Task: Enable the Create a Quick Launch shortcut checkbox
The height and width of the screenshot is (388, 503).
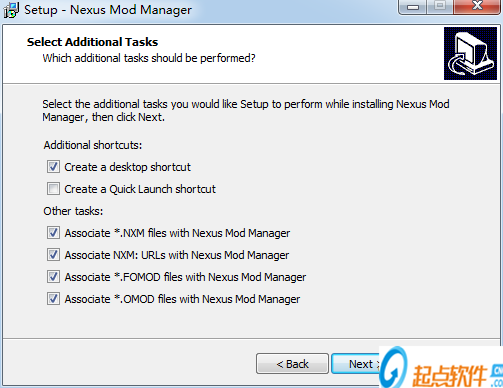Action: point(53,189)
